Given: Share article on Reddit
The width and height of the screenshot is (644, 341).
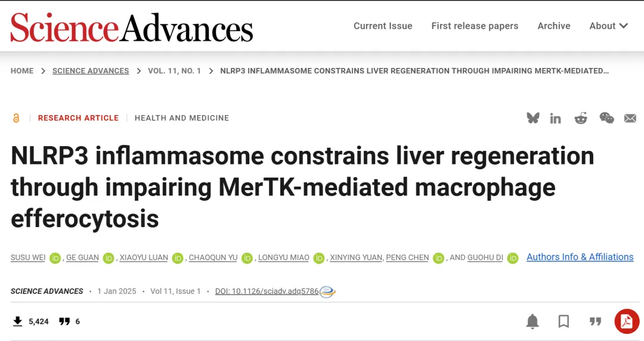Looking at the screenshot, I should point(581,118).
